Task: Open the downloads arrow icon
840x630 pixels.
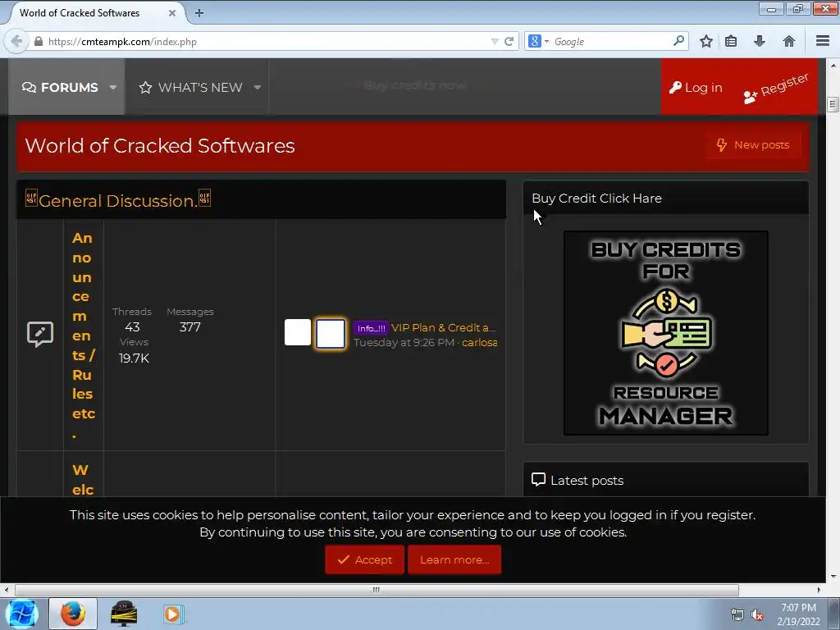Action: point(760,41)
